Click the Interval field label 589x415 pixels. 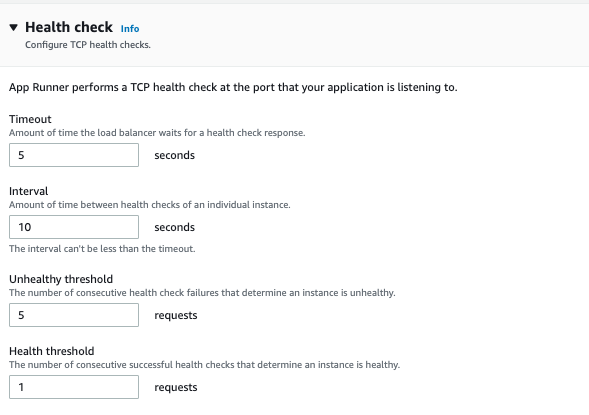[x=29, y=191]
